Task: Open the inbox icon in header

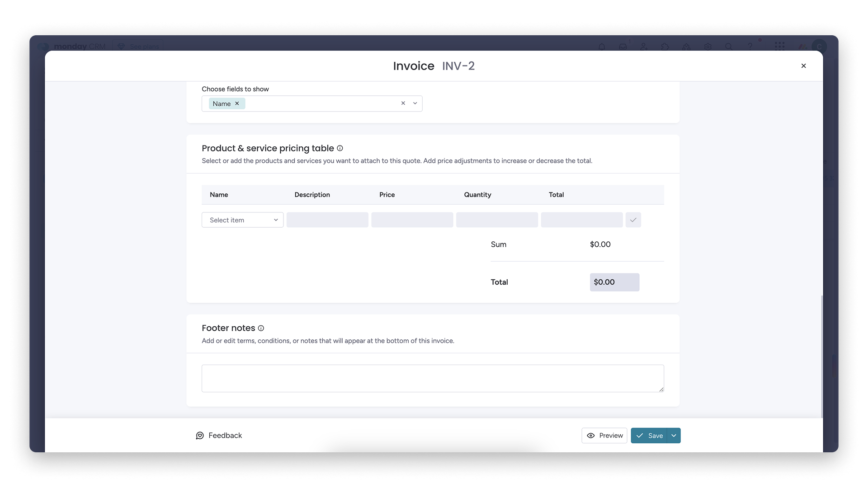Action: (623, 47)
